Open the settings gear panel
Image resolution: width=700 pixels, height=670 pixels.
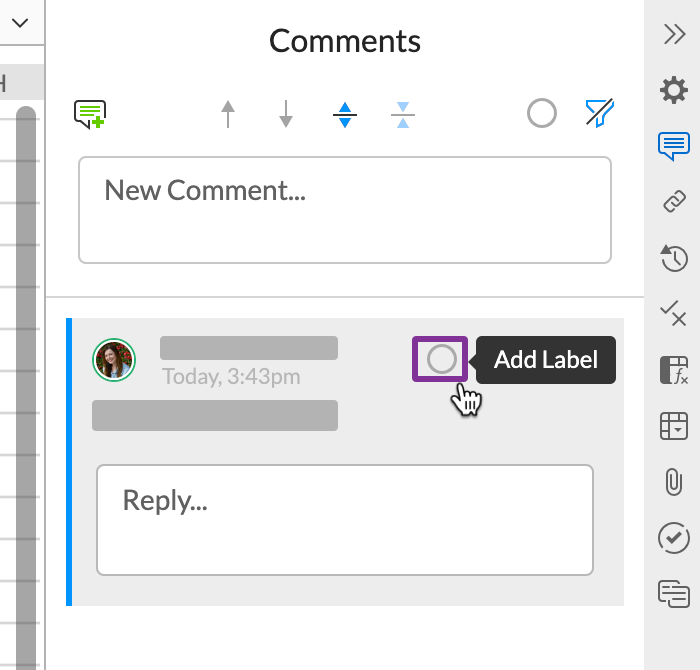point(674,91)
